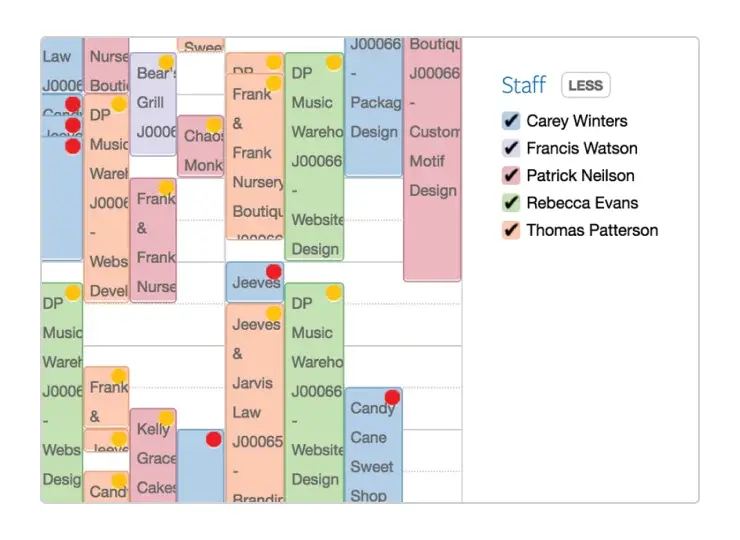Select Thomas Patterson name label

click(592, 230)
